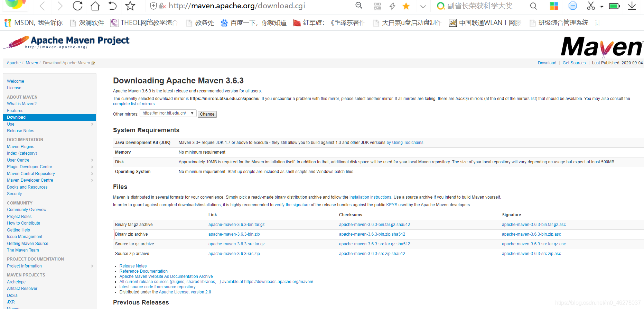Reload the page with the refresh icon
Screen dimensions: 644x309
tap(77, 6)
